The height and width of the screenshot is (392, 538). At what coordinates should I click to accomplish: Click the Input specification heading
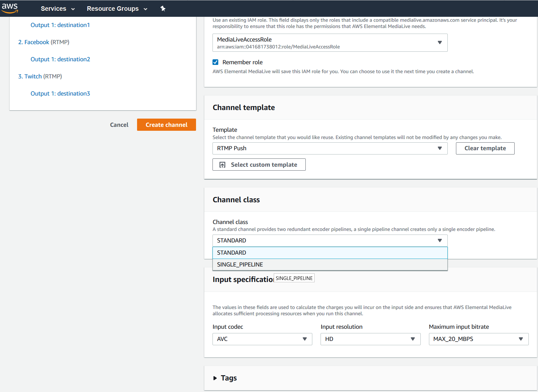click(x=243, y=279)
